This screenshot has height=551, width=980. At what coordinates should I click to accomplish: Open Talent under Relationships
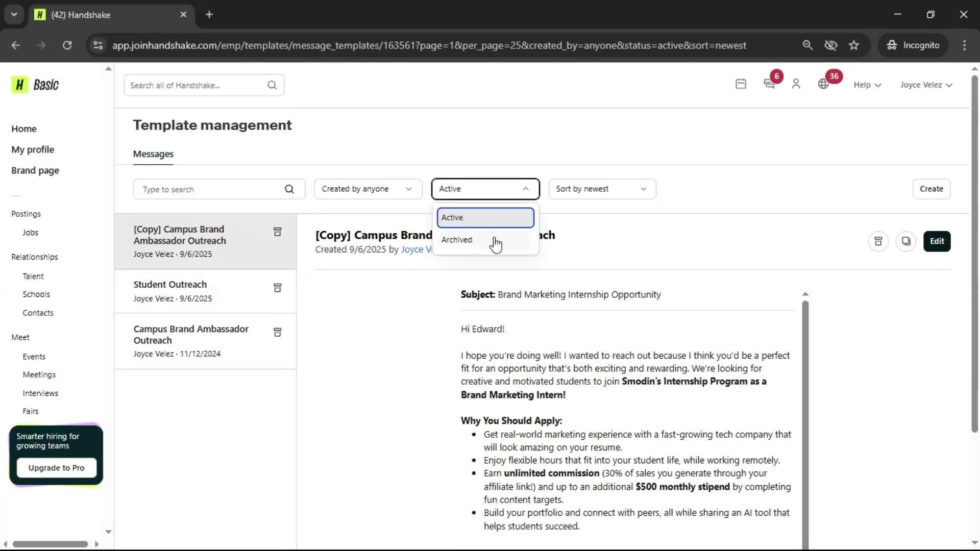pos(33,276)
